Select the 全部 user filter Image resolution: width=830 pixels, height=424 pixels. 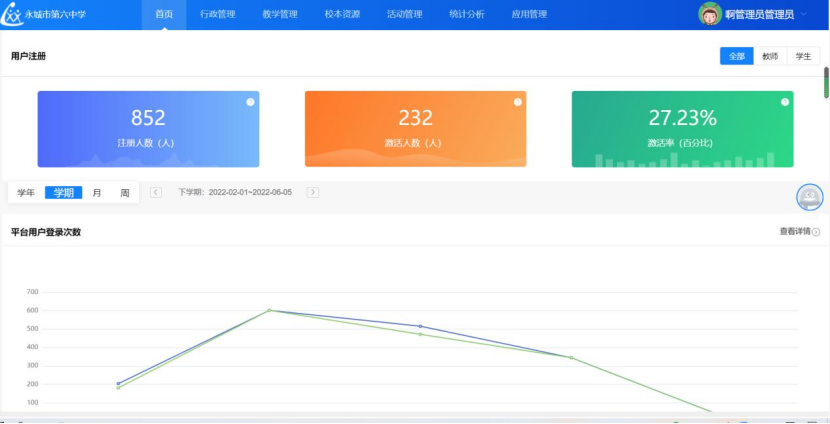[736, 56]
